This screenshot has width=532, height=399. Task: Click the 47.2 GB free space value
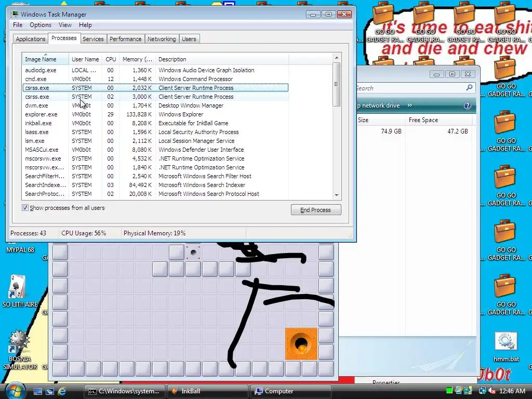tap(457, 131)
